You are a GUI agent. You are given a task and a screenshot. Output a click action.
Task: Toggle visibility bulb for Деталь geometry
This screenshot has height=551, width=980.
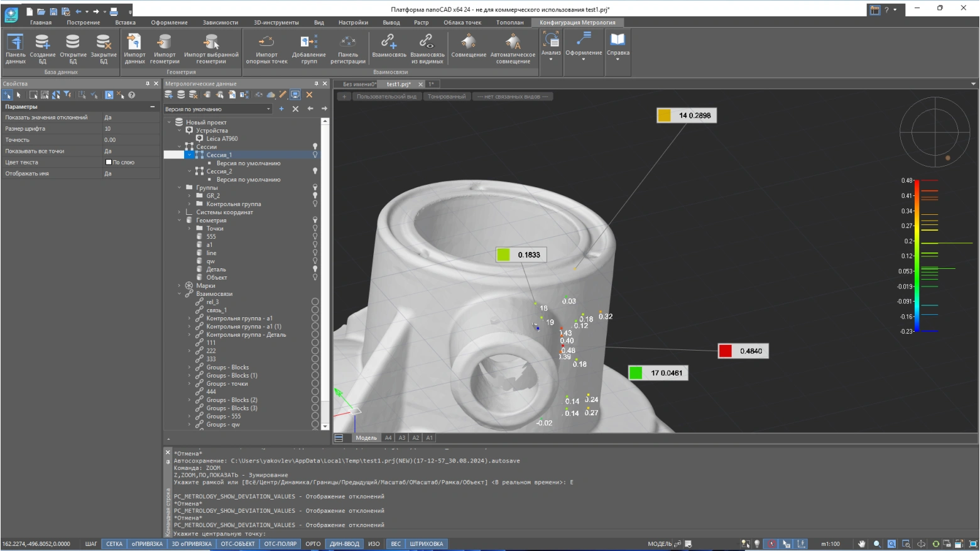click(x=315, y=269)
